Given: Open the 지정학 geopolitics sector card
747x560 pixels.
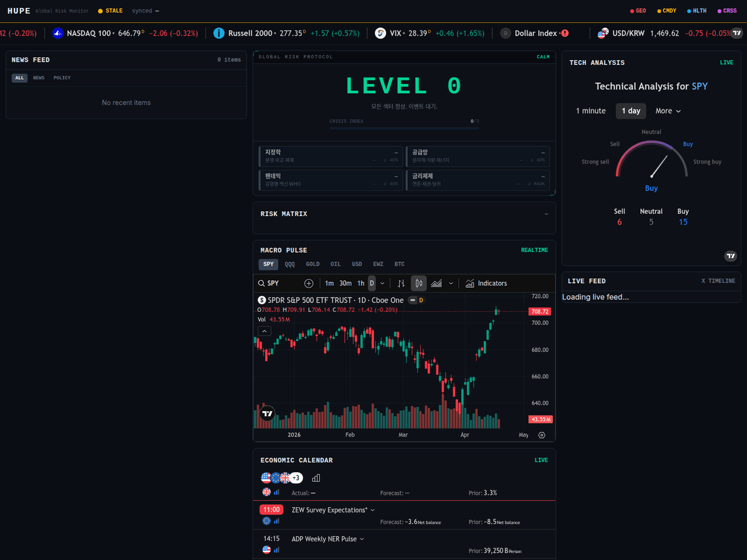Looking at the screenshot, I should point(331,156).
